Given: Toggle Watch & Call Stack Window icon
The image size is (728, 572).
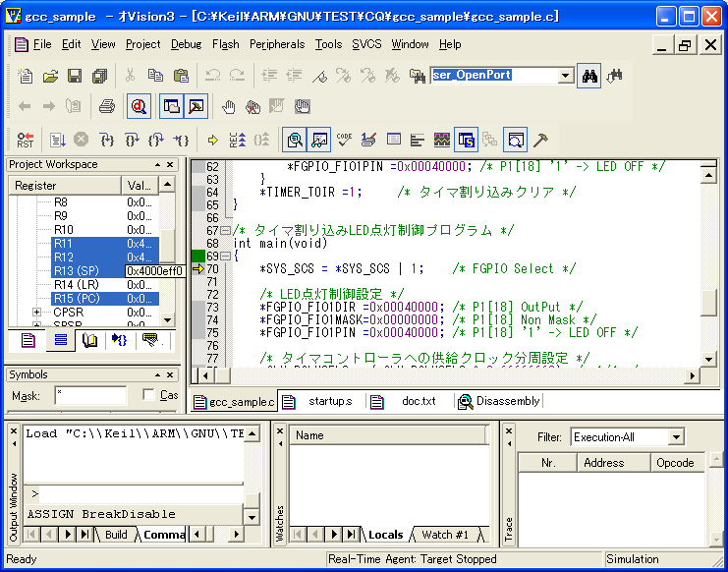Looking at the screenshot, I should coord(319,140).
